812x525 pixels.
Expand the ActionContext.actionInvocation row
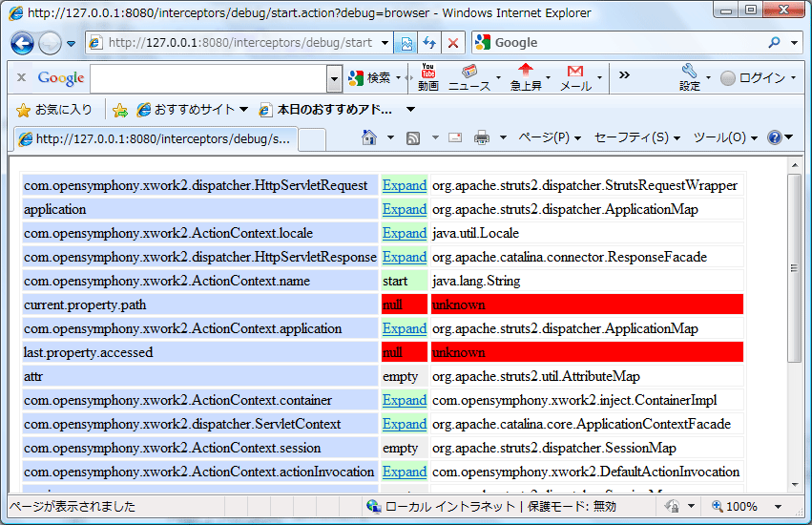405,472
